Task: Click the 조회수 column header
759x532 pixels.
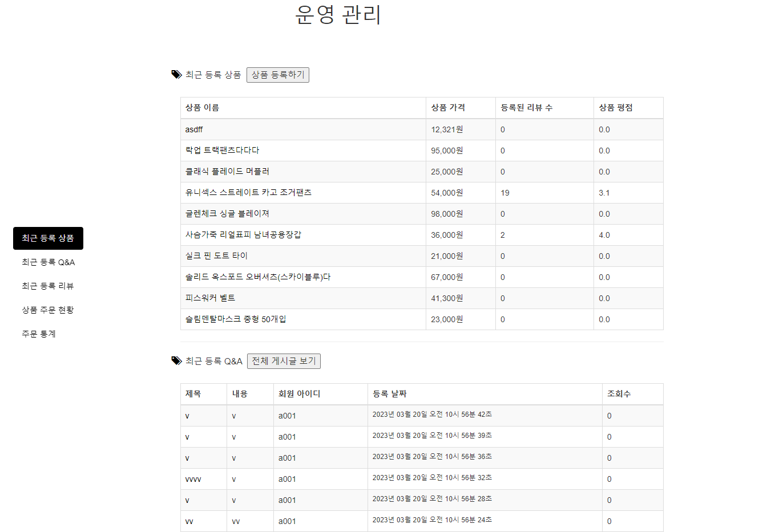Action: point(617,393)
